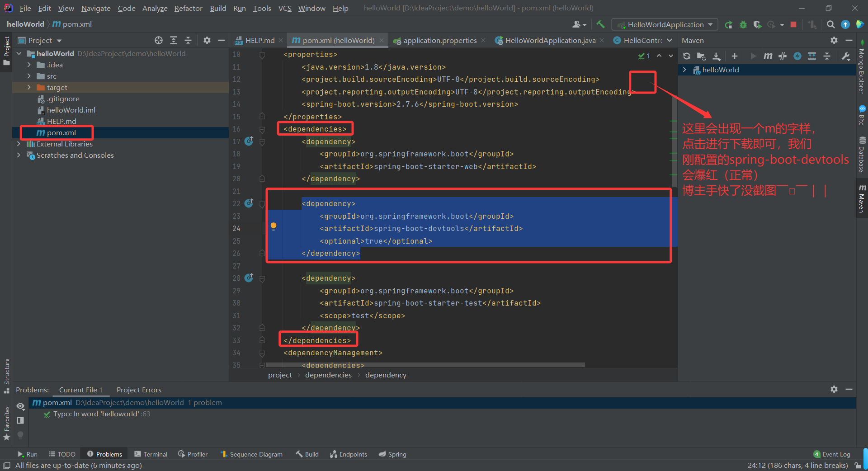Run with Coverage using the shield icon
Screen dimensions: 868x471
coord(757,25)
